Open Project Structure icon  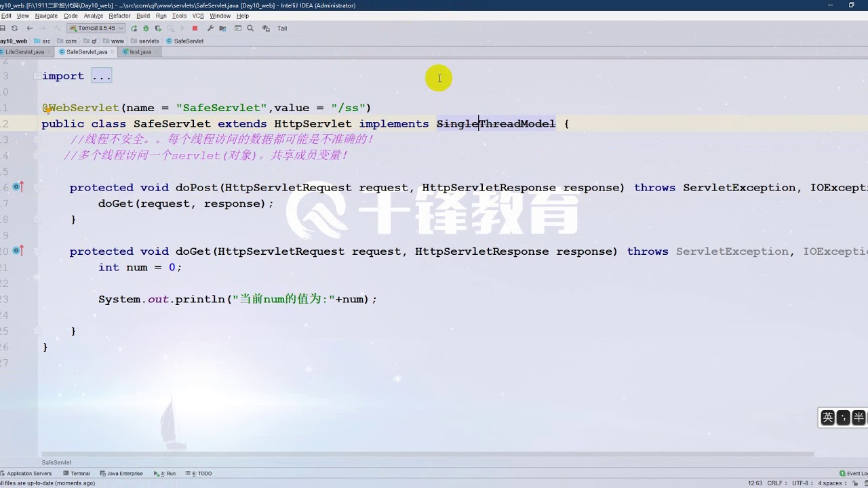coord(222,28)
